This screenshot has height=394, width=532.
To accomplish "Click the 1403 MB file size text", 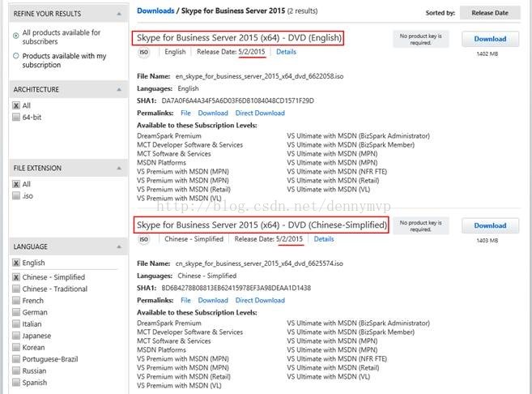I will (487, 241).
